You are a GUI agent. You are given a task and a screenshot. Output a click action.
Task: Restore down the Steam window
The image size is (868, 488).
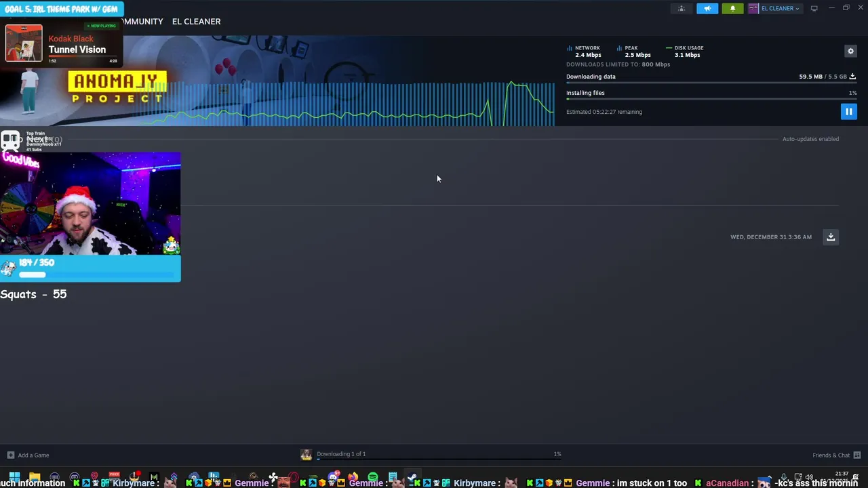846,8
